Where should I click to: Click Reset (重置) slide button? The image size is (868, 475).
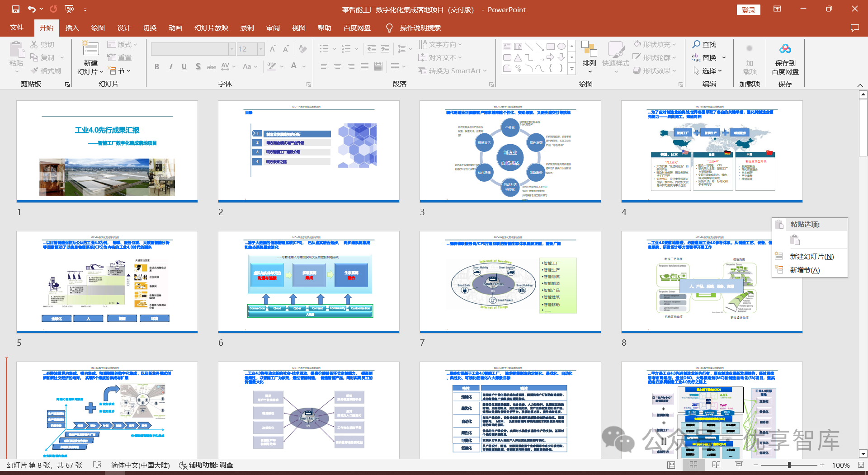(120, 57)
